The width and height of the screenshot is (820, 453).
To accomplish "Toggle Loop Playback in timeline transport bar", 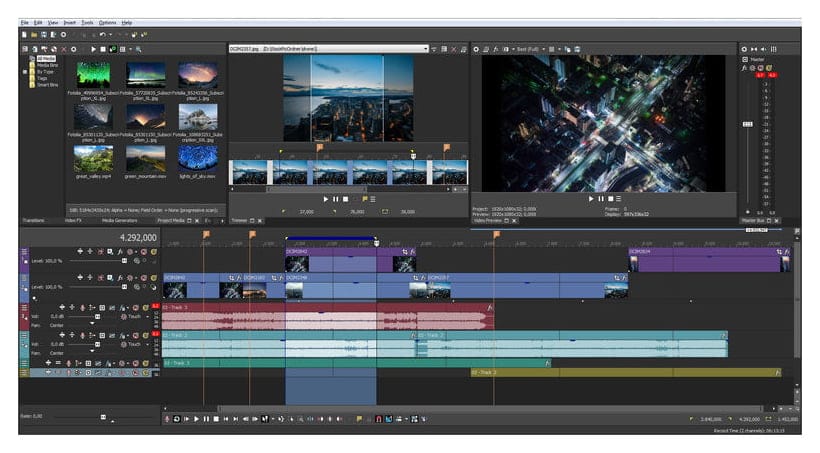I will (x=177, y=419).
